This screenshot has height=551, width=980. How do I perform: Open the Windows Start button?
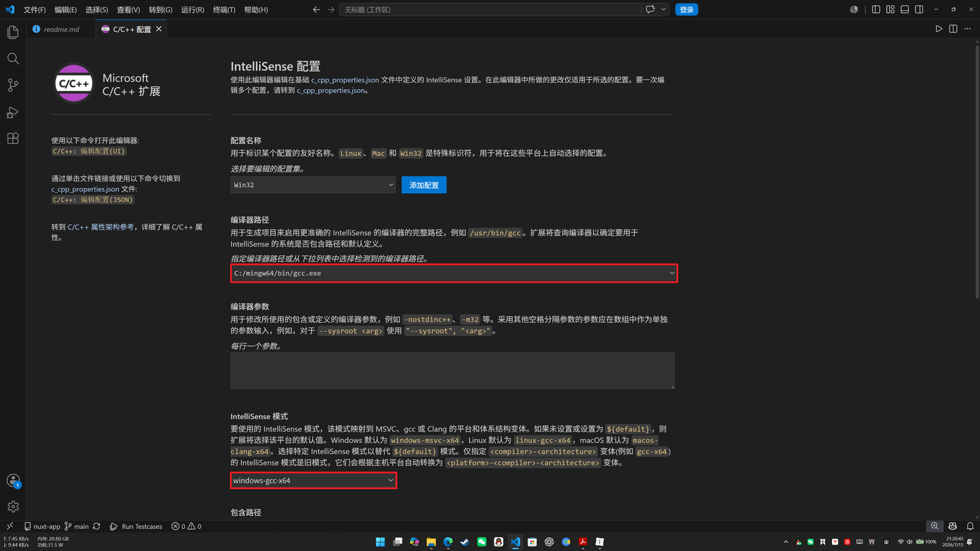coord(380,542)
